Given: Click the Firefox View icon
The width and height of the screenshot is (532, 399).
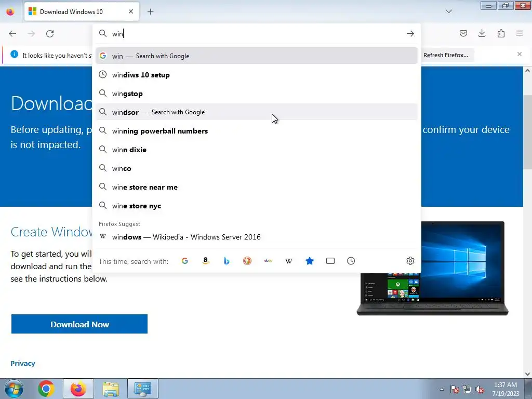Looking at the screenshot, I should [10, 11].
